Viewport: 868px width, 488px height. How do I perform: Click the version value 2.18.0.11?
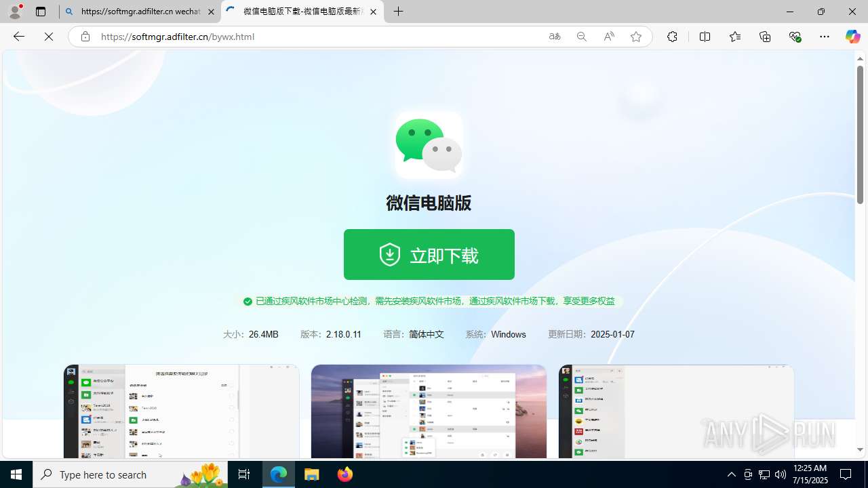pyautogui.click(x=344, y=334)
